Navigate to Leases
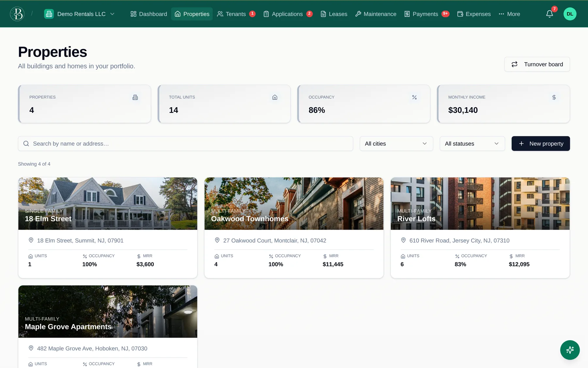588x368 pixels. 334,14
